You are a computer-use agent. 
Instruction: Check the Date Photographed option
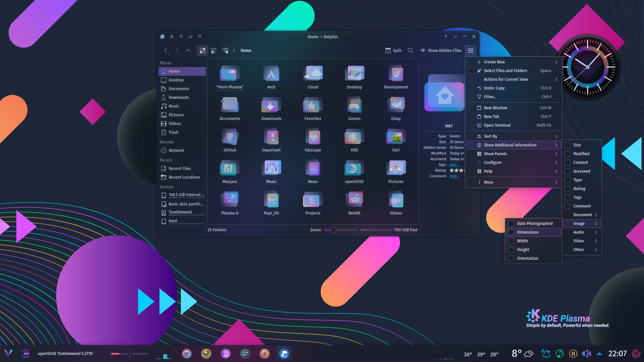coord(511,224)
